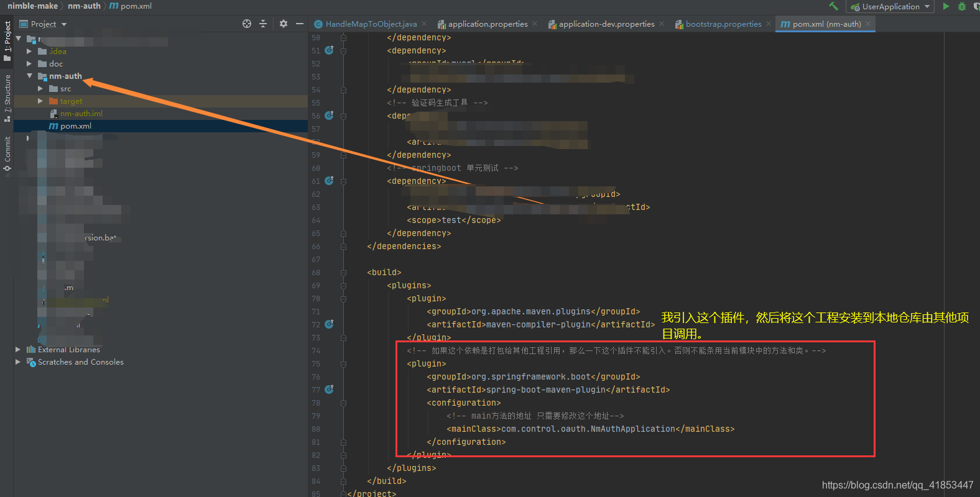
Task: Close the bootstrap.properties tab
Action: pyautogui.click(x=769, y=24)
